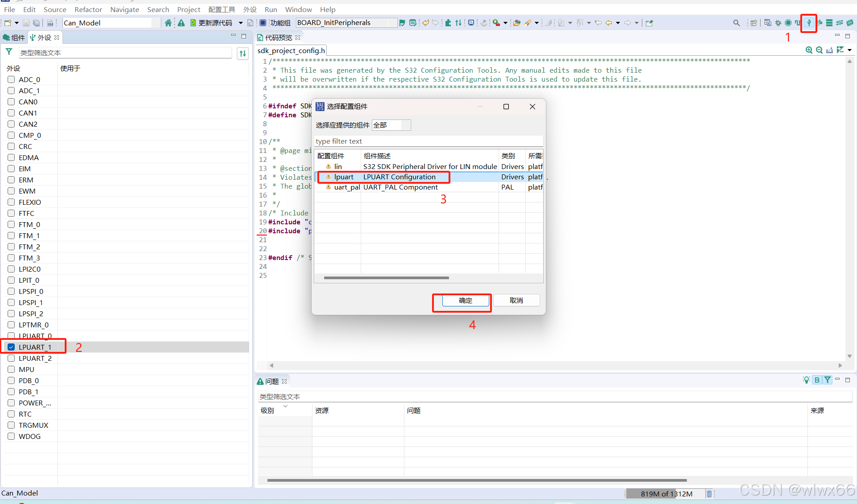Zoom in on the code preview

click(808, 50)
